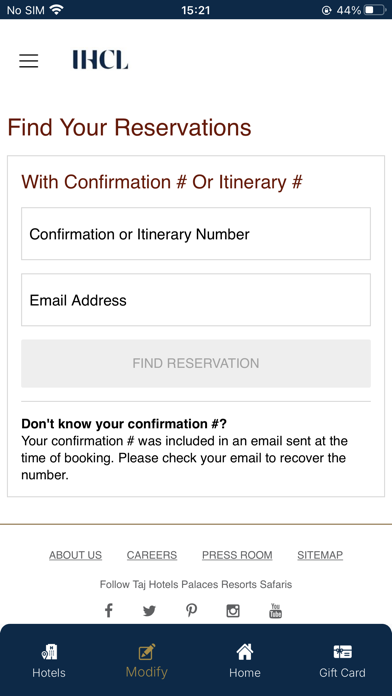Screen dimensions: 392x696
Task: Focus the Confirmation or Itinerary Number field
Action: [x=196, y=233]
